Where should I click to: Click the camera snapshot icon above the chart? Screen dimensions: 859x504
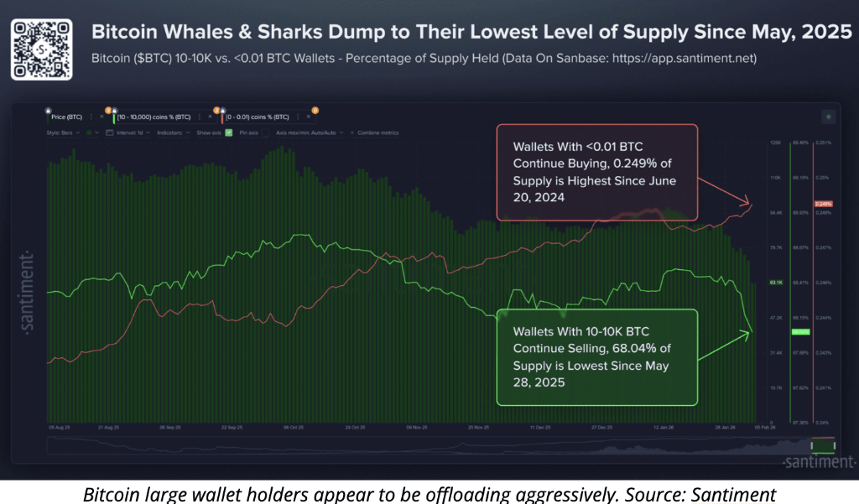[829, 117]
